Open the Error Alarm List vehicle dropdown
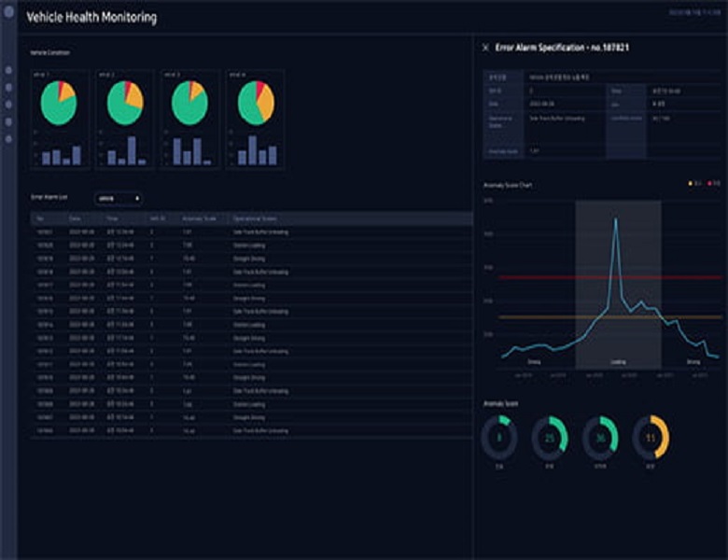Image resolution: width=728 pixels, height=560 pixels. coord(118,198)
